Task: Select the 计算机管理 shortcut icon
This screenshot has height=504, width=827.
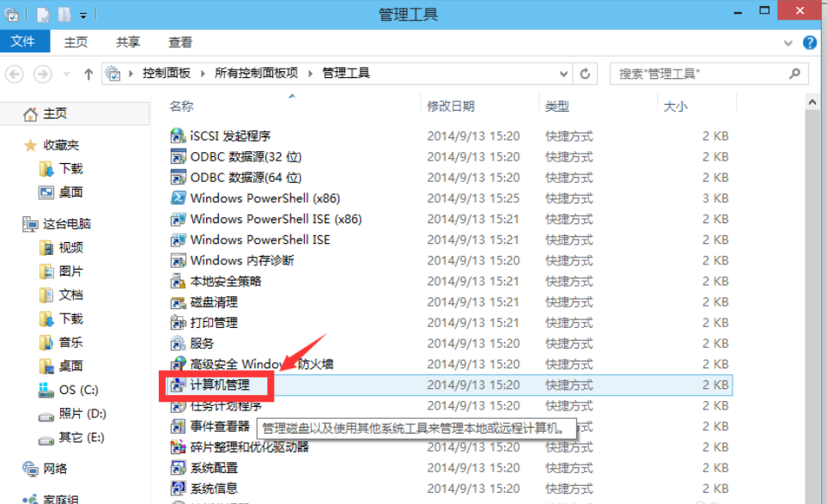Action: coord(179,385)
